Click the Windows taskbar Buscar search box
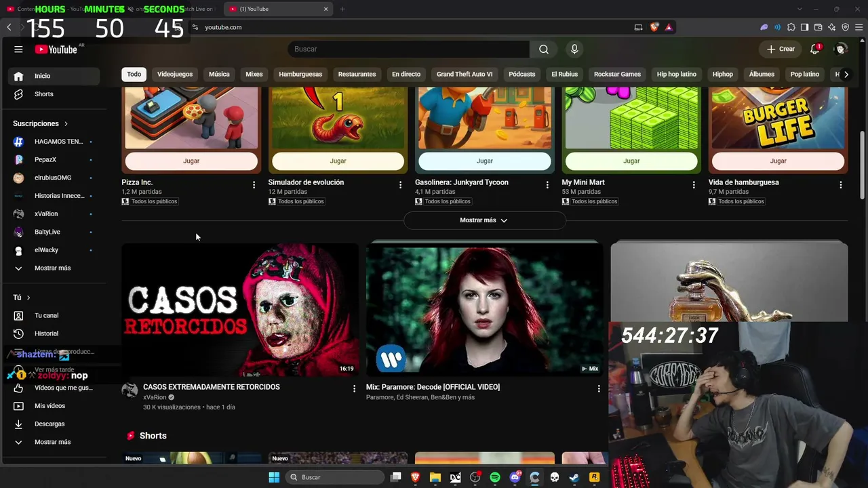 pyautogui.click(x=334, y=477)
